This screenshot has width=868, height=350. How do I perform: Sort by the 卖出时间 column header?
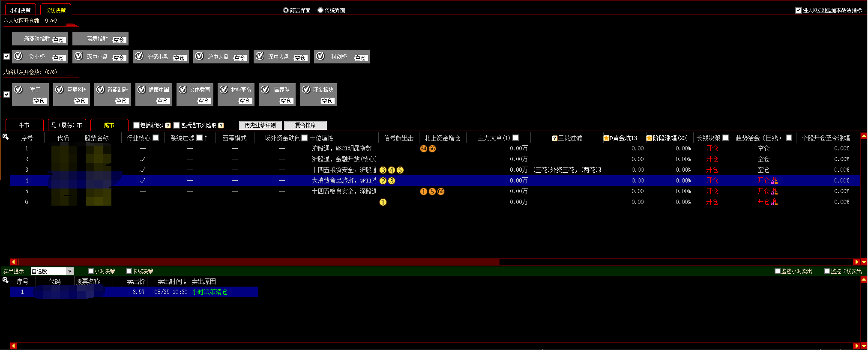point(171,281)
